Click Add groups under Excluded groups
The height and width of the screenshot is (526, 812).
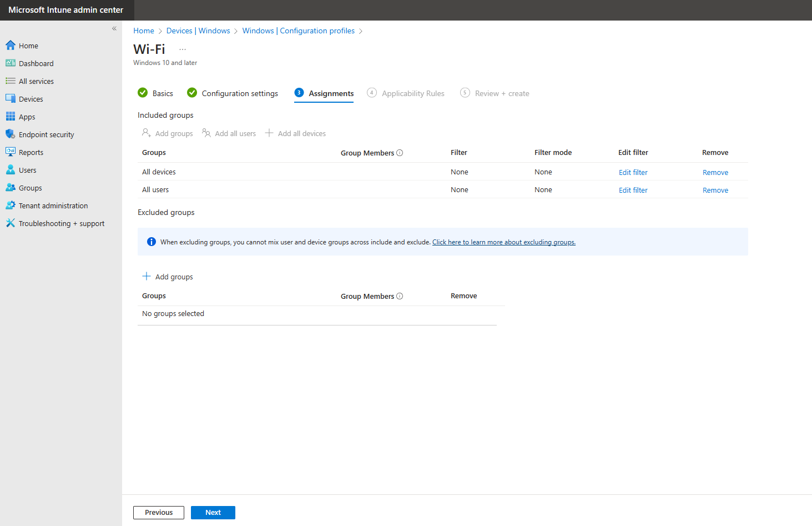168,277
